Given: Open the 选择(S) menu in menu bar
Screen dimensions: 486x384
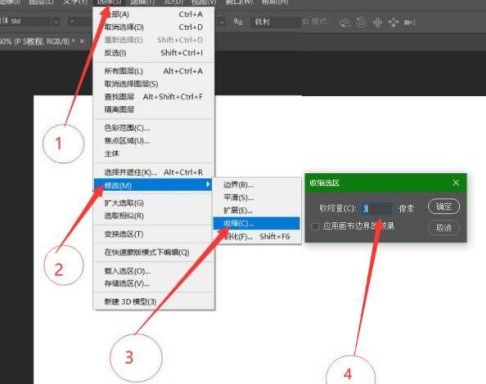Looking at the screenshot, I should tap(109, 3).
